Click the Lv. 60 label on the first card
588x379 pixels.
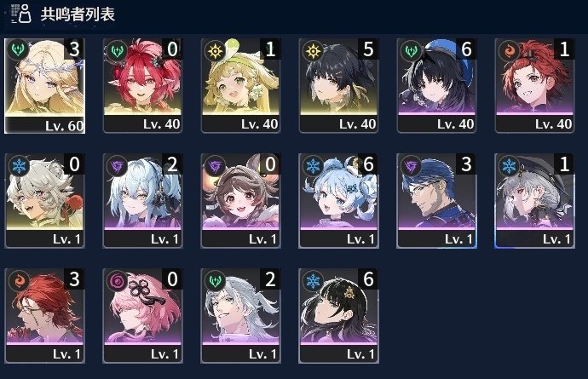pos(64,126)
